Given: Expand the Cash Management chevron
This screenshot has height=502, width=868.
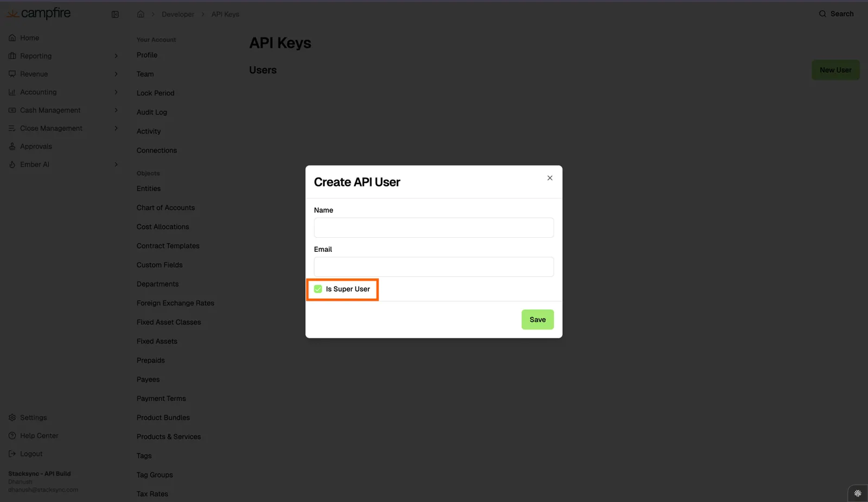Looking at the screenshot, I should 116,110.
